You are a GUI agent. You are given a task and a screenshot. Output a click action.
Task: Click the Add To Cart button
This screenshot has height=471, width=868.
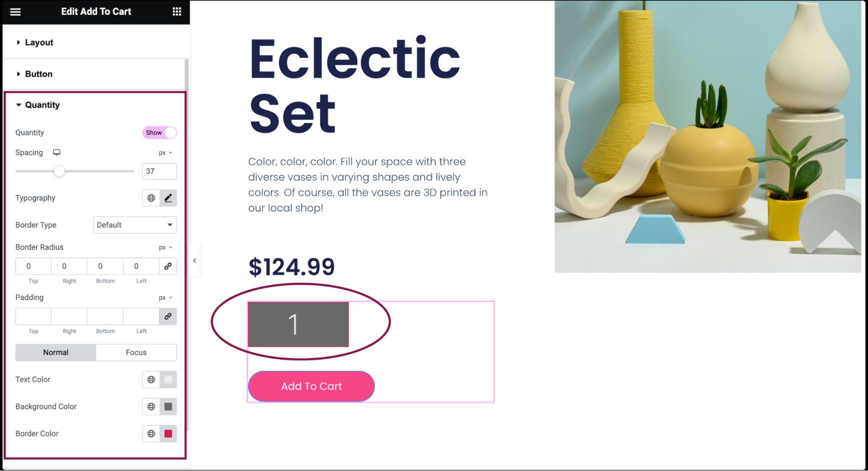pos(311,386)
